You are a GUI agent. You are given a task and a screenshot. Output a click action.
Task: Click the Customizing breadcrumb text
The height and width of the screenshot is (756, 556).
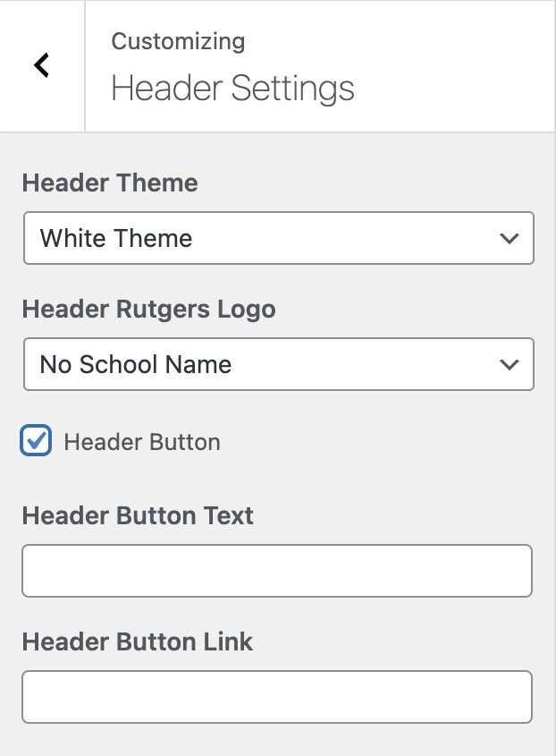tap(178, 41)
